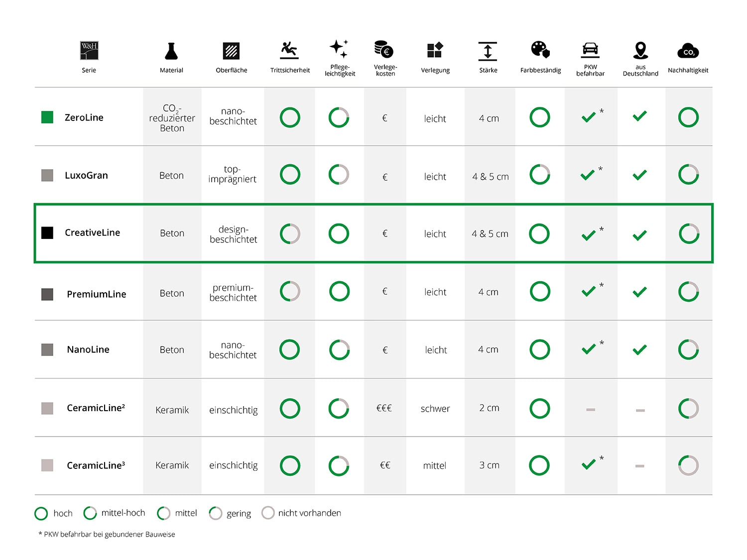The height and width of the screenshot is (560, 747).
Task: Click the black CreativeLine color swatch
Action: (x=47, y=232)
